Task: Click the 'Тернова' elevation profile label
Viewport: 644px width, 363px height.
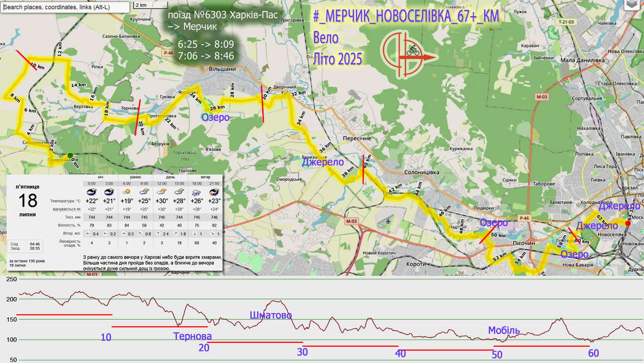Action: point(192,336)
